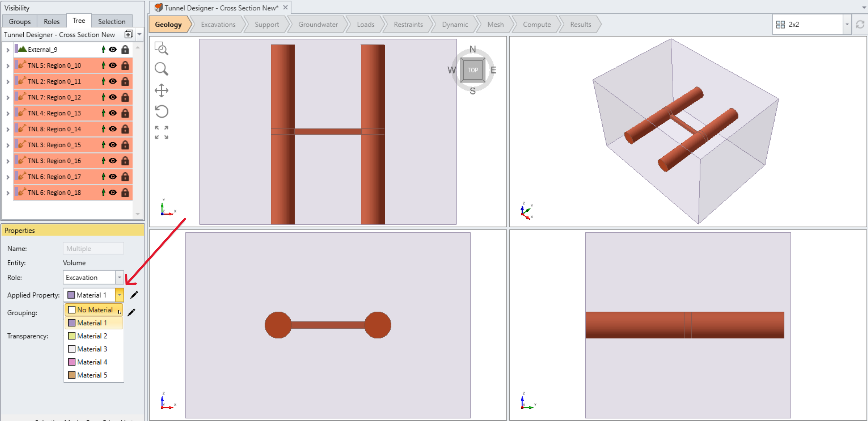Click the N direction on compass
868x421 pixels.
(472, 49)
